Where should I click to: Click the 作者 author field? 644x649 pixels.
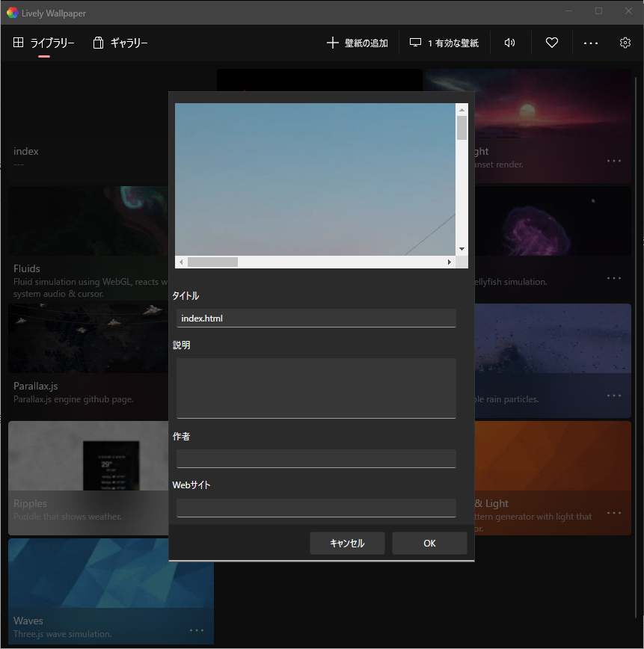pos(316,458)
